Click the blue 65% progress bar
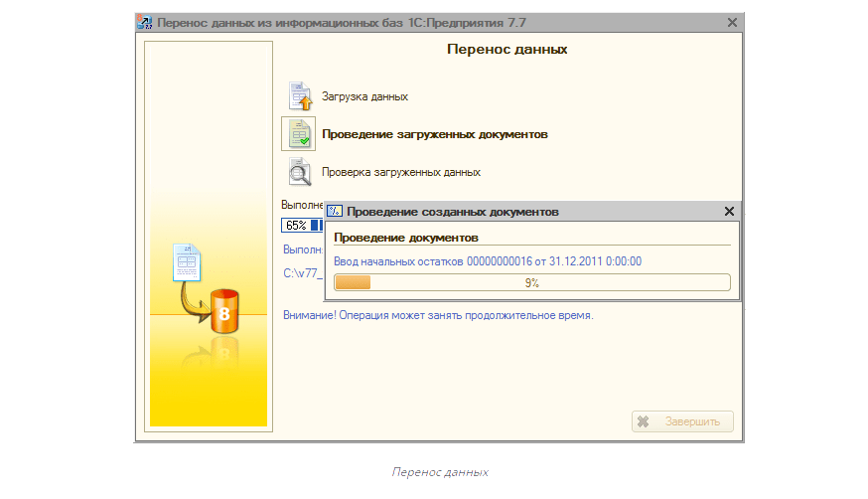 (302, 225)
